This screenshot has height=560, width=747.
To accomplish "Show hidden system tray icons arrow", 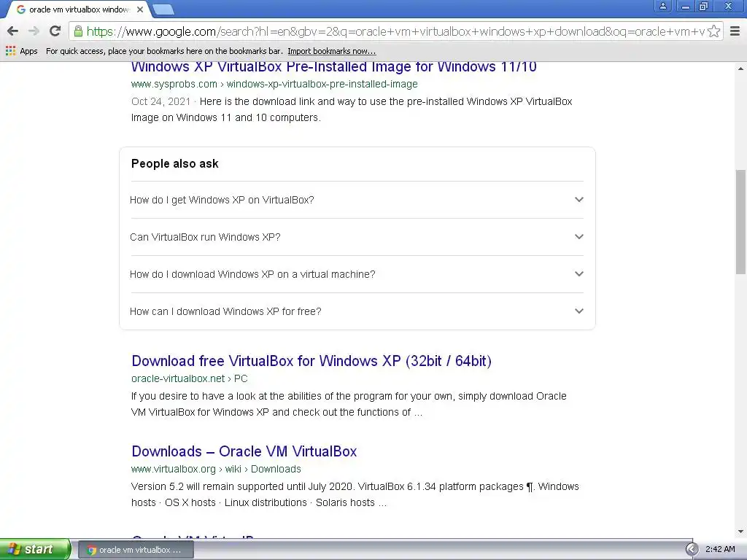I will 692,550.
